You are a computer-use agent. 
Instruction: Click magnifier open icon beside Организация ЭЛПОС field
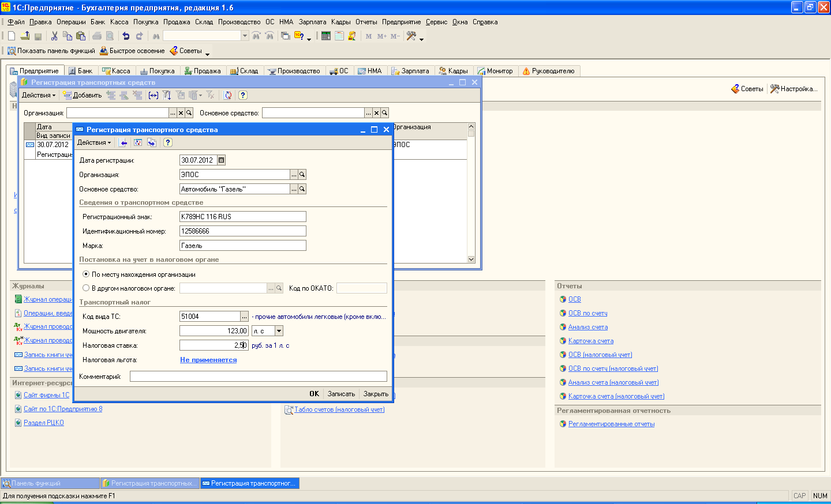[302, 175]
